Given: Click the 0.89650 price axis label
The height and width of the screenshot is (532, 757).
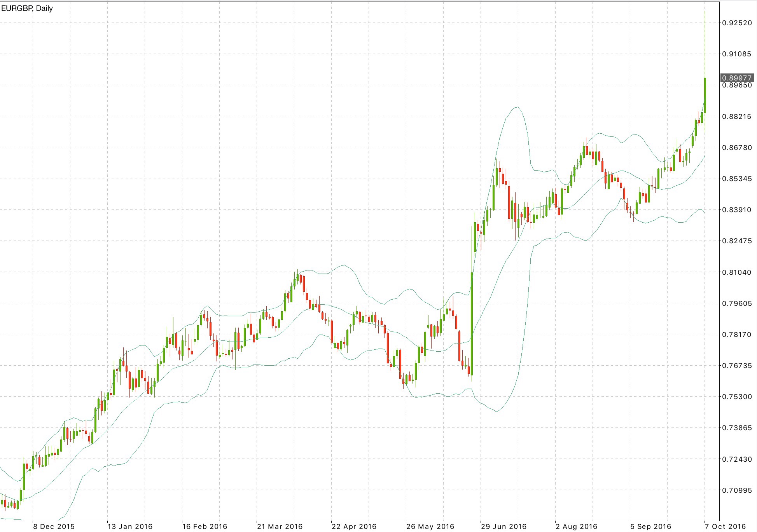Looking at the screenshot, I should [737, 85].
